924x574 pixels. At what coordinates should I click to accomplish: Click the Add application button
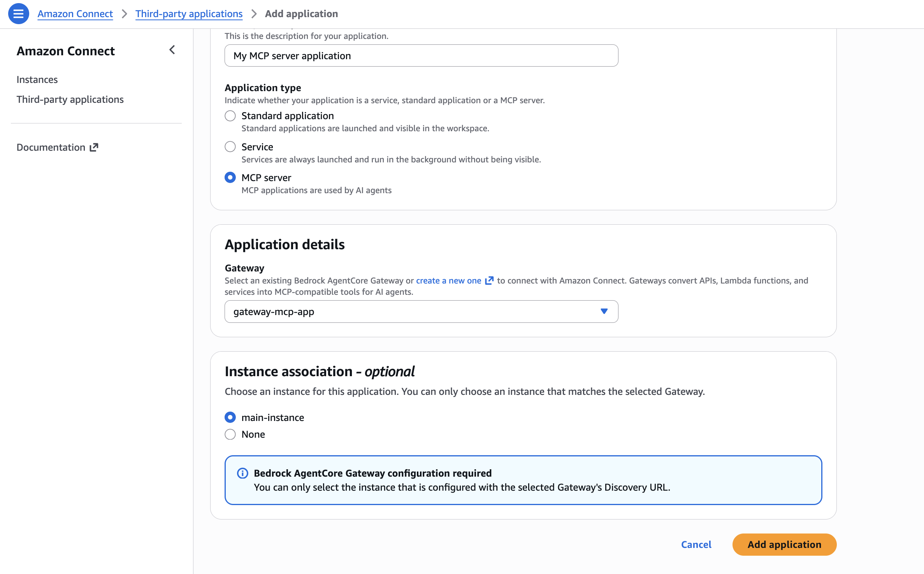[x=784, y=544]
